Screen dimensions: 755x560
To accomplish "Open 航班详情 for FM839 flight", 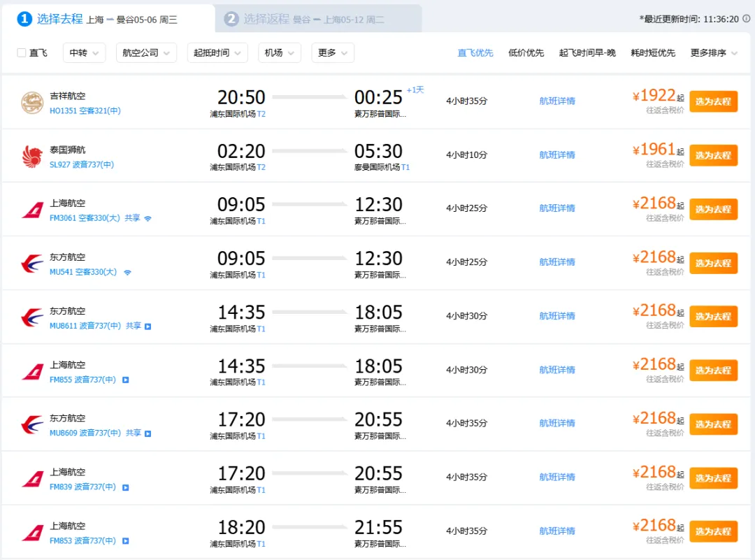I will [x=557, y=478].
